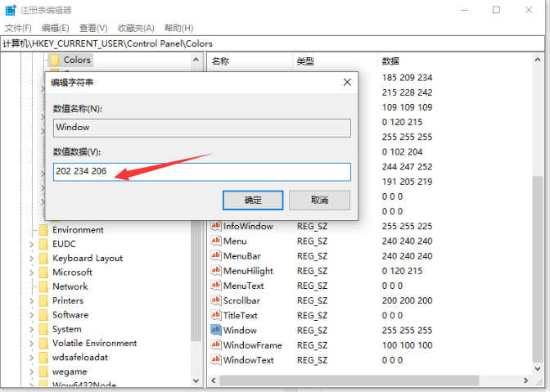Click the Registry Editor app icon in title bar
The width and height of the screenshot is (550, 392).
11,11
